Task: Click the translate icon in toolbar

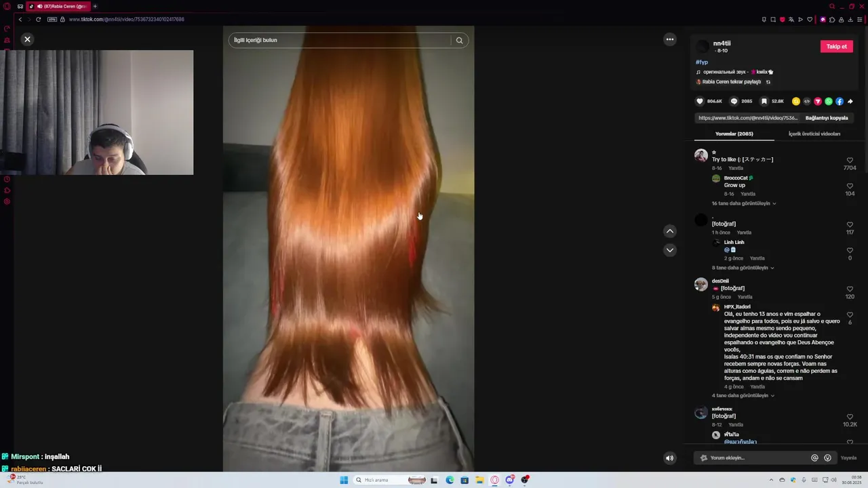Action: [x=791, y=20]
